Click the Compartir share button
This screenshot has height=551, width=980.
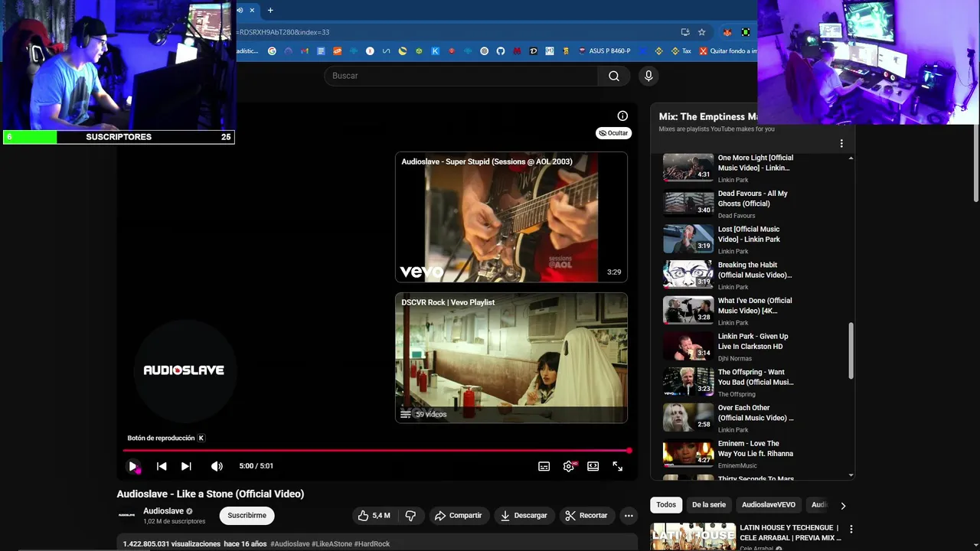[x=458, y=516]
